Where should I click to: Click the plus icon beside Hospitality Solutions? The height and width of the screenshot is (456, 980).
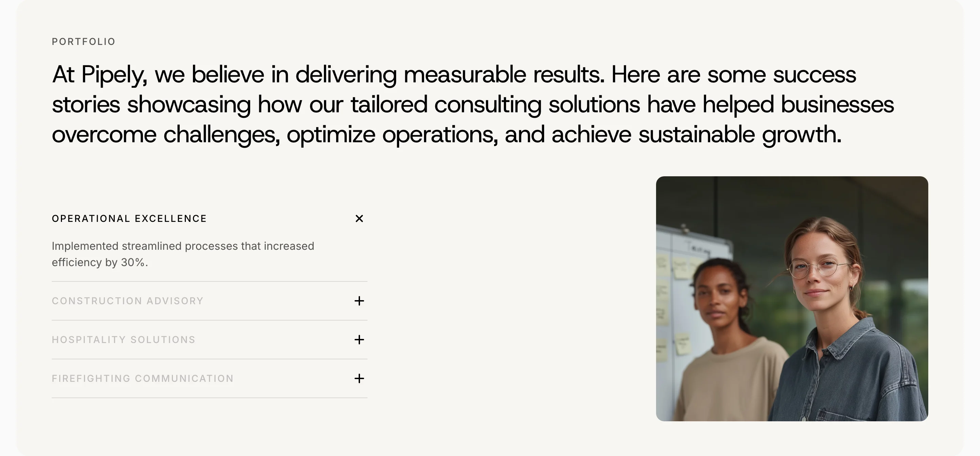tap(359, 340)
